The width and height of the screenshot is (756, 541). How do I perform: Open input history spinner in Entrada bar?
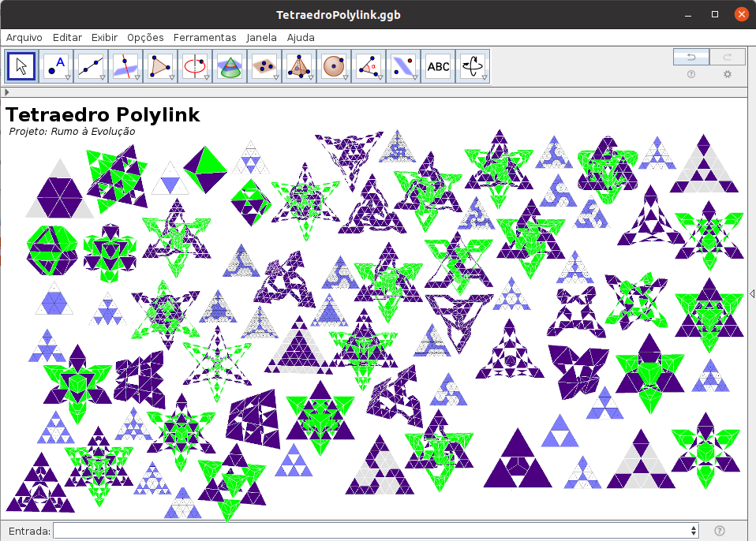coord(694,531)
